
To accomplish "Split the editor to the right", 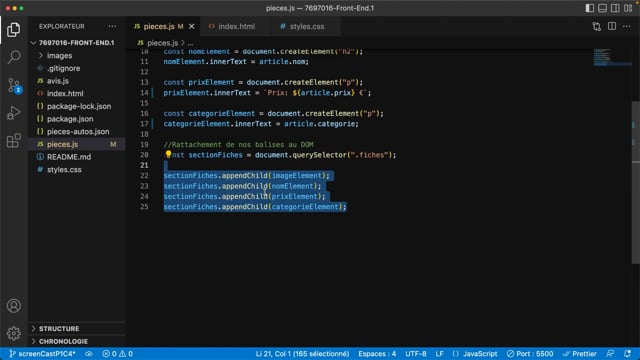I will (612, 27).
